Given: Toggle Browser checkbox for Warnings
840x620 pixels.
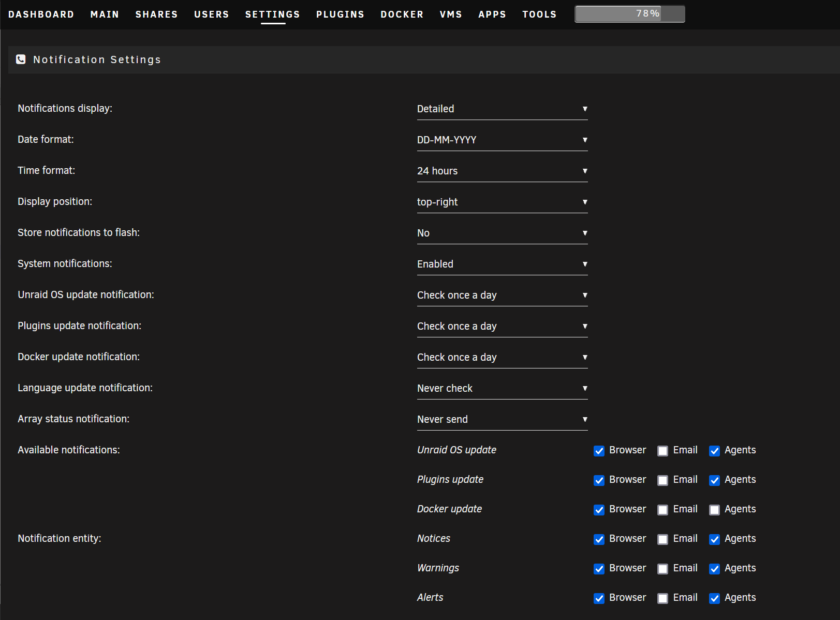Looking at the screenshot, I should pyautogui.click(x=599, y=569).
